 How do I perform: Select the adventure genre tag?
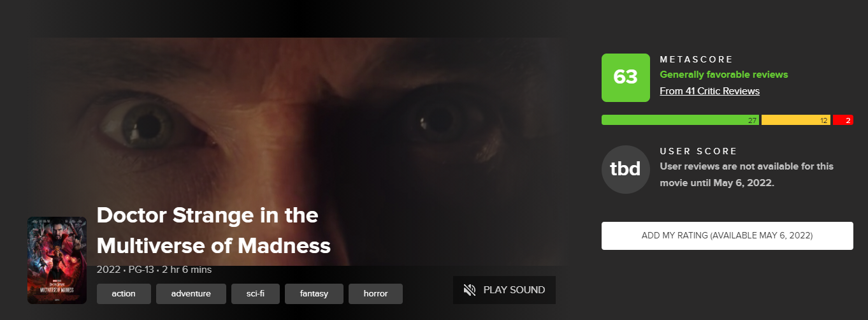(x=191, y=294)
